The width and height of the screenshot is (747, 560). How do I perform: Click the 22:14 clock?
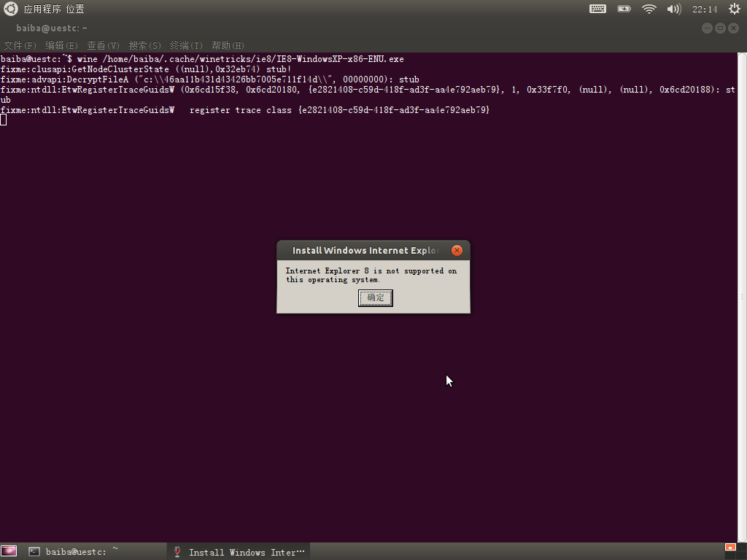705,9
